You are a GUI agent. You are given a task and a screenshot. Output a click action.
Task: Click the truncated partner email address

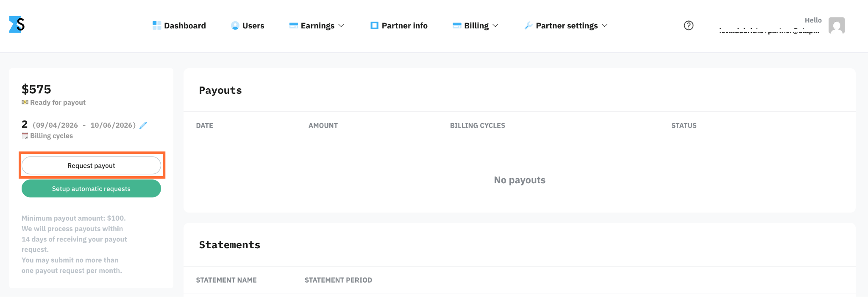point(769,31)
